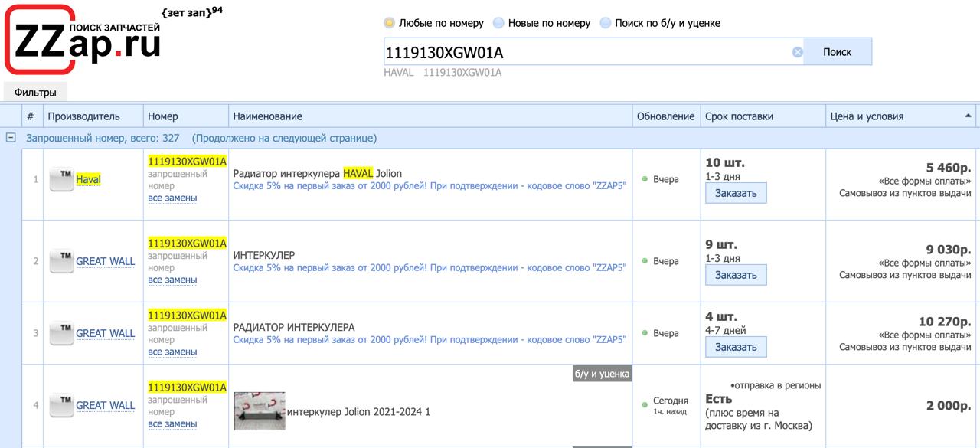Viewport: 980px width, 448px height.
Task: Click the TM brand icon in row 4
Action: [61, 405]
